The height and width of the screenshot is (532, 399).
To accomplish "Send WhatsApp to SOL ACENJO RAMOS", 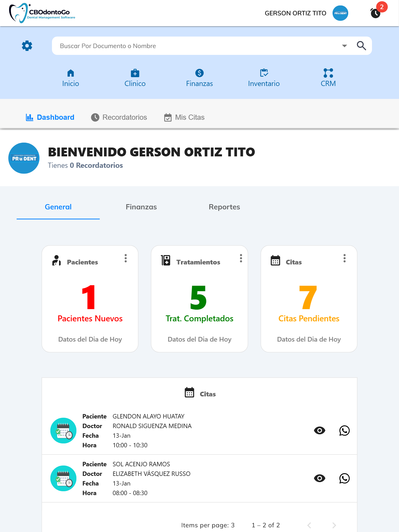I will point(344,478).
